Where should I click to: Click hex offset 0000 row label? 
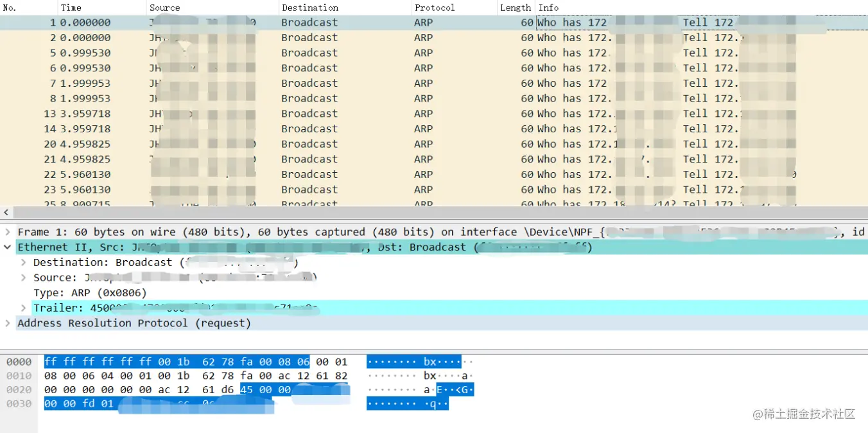point(19,362)
